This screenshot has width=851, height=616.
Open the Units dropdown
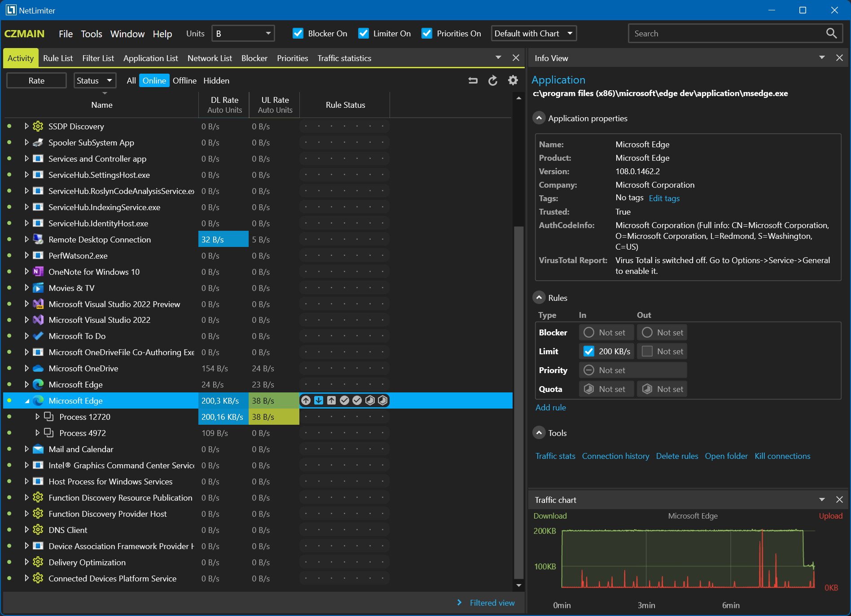243,33
